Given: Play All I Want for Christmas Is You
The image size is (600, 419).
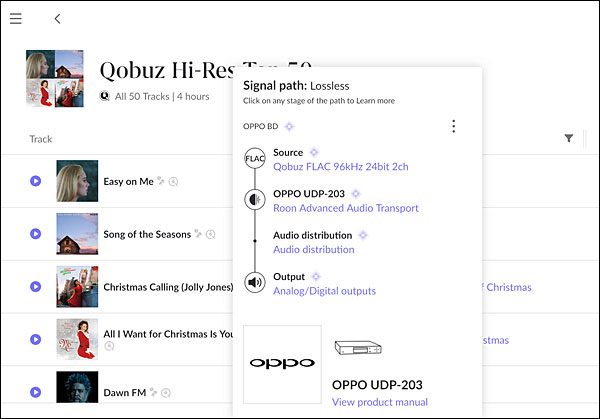Looking at the screenshot, I should pos(36,339).
